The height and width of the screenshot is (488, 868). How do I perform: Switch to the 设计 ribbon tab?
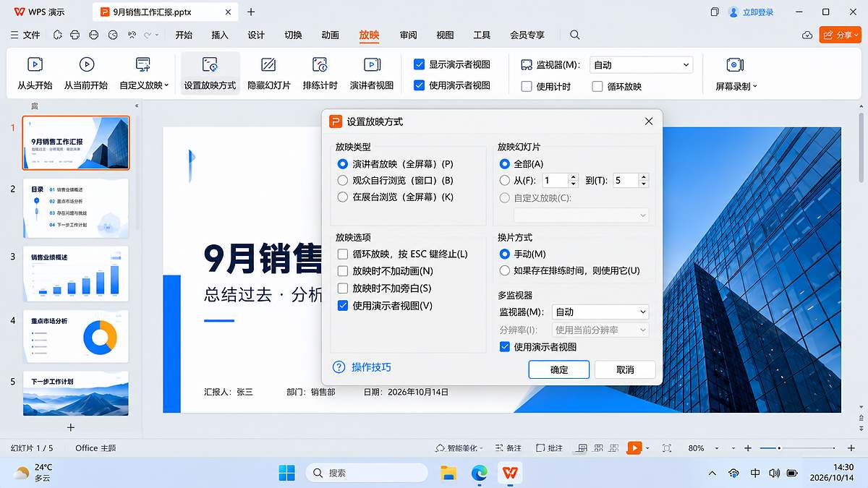pyautogui.click(x=256, y=35)
